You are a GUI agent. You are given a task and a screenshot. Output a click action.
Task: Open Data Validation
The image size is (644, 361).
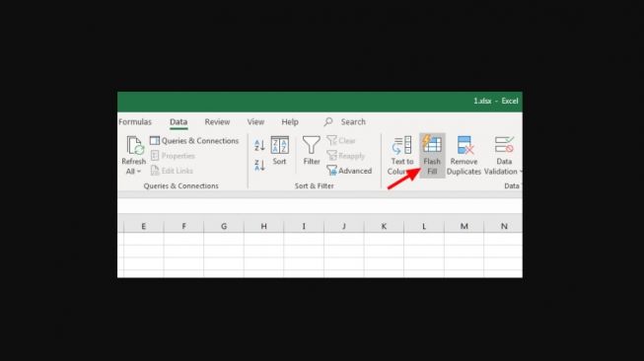[x=503, y=156]
